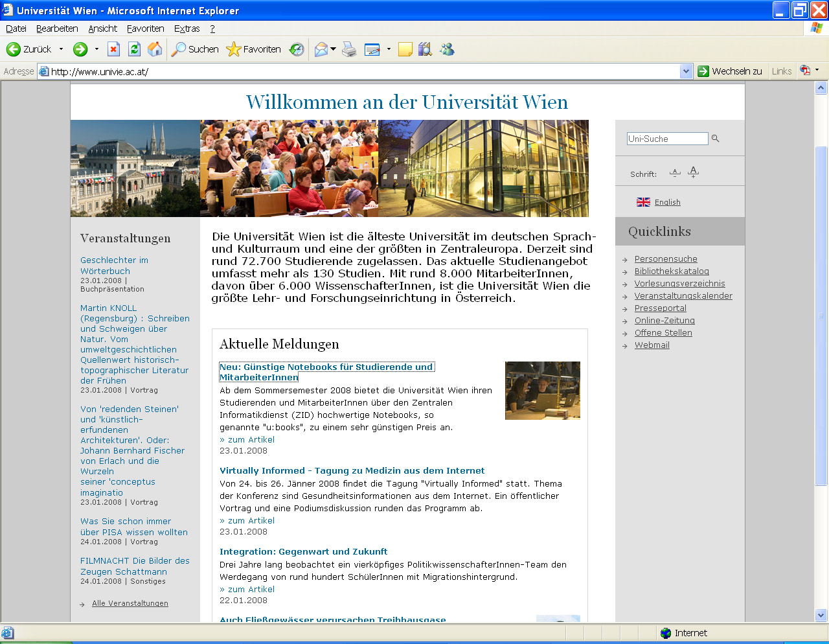Open the 'Was Sie schon immer über PISA' link
The image size is (829, 644).
[134, 527]
